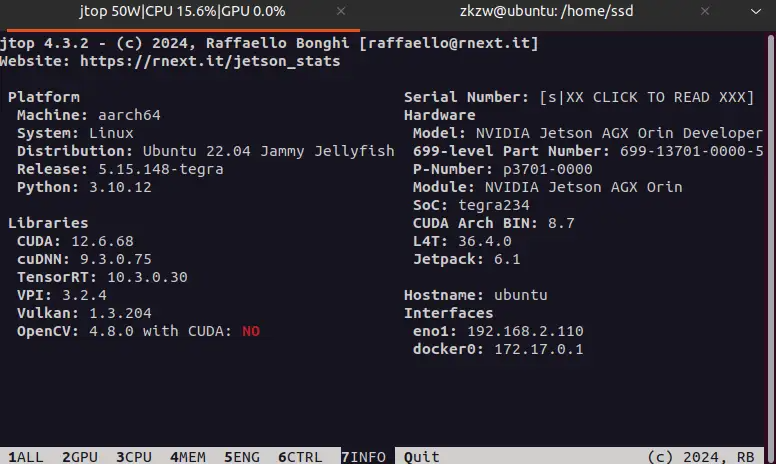
Task: Click the Module: NVIDIA Jetson AGX Orin line
Action: click(547, 187)
